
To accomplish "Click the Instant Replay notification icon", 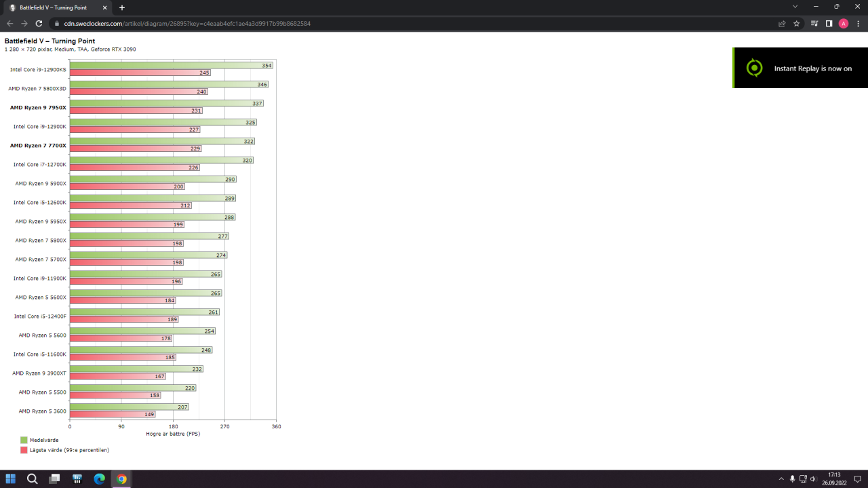I will tap(754, 68).
